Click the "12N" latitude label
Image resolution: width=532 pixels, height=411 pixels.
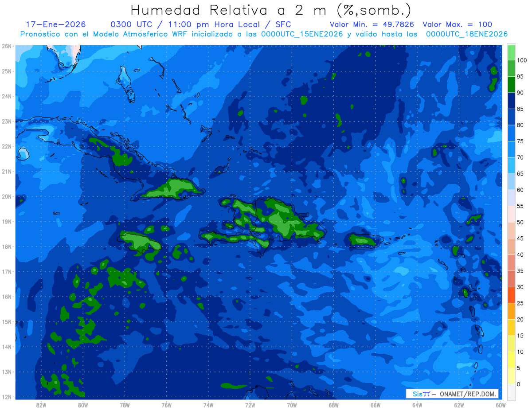tap(6, 397)
